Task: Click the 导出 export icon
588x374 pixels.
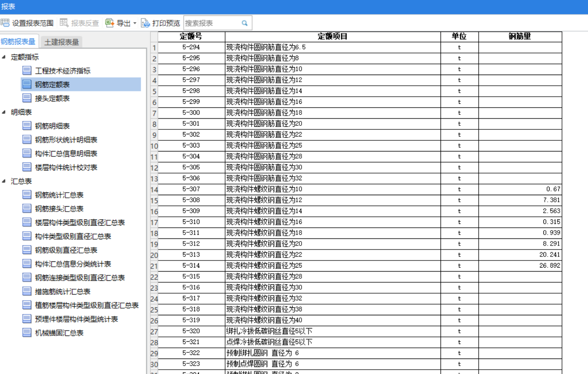Action: (109, 23)
